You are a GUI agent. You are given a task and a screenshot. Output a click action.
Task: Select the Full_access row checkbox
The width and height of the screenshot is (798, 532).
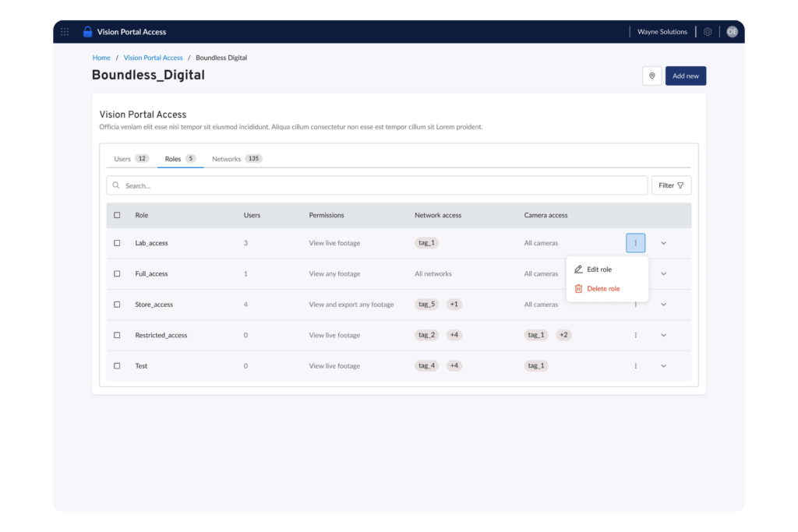118,273
